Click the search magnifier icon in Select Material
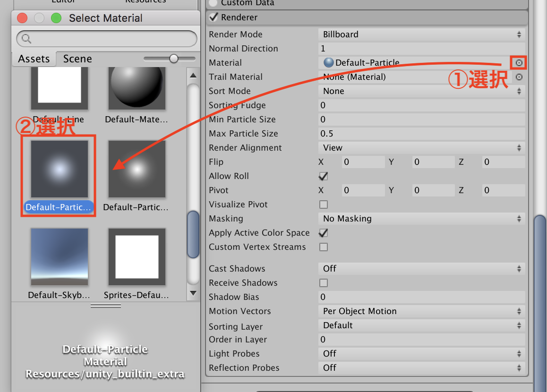Viewport: 547px width, 392px height. coord(26,39)
